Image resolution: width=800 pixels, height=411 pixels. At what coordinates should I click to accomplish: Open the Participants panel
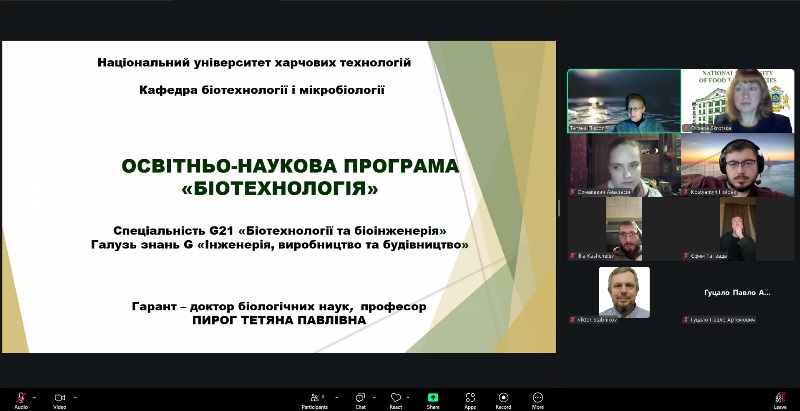point(315,397)
